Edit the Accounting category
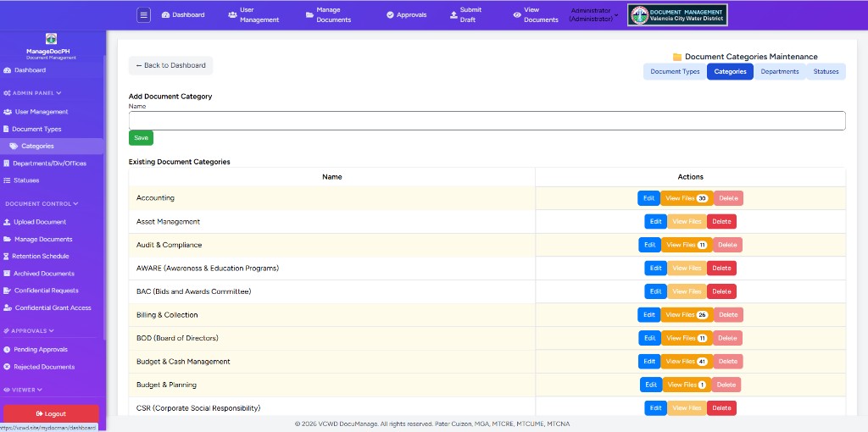 [648, 198]
